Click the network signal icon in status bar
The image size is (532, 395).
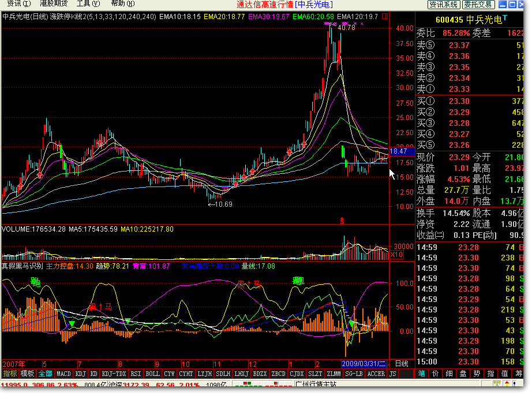(497, 384)
